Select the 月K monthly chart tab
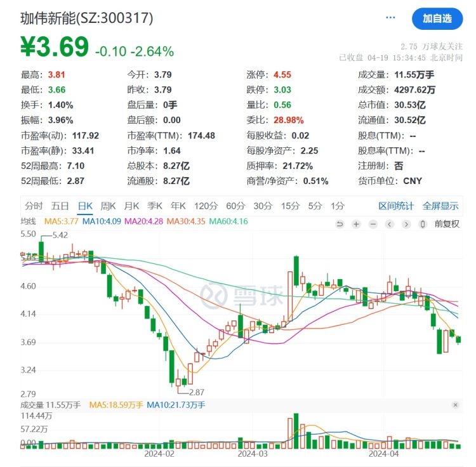This screenshot has height=467, width=476. coord(131,206)
